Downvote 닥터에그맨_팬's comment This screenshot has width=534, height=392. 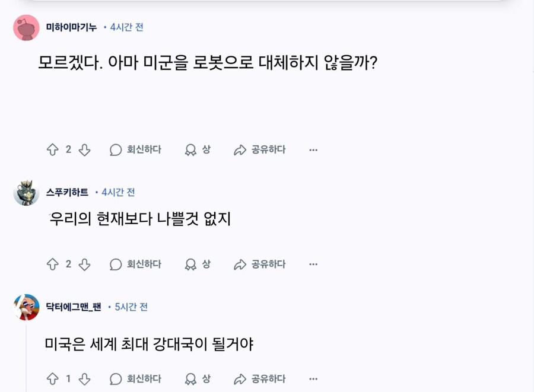click(84, 379)
